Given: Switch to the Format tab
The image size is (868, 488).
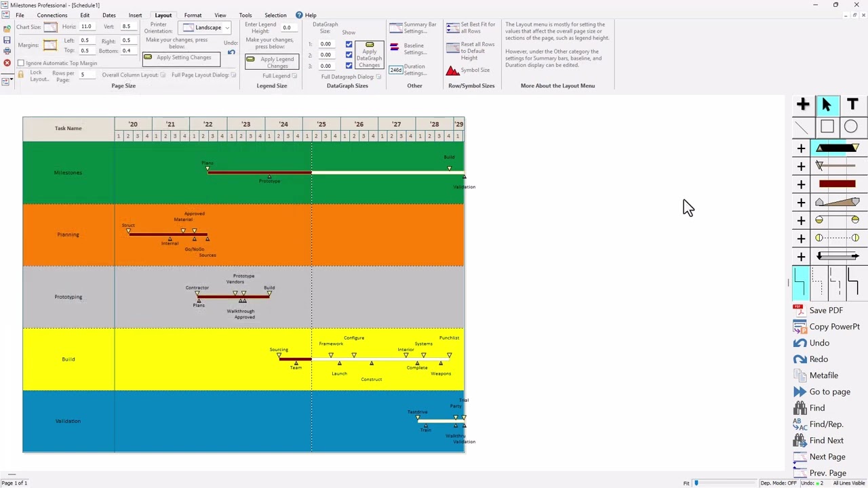Looking at the screenshot, I should 193,15.
